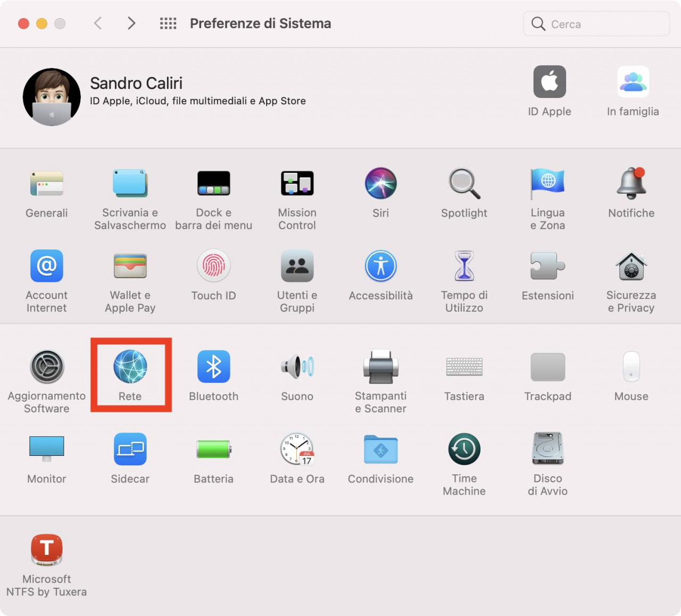Open Spotlight preferences
This screenshot has height=616, width=681.
point(464,184)
